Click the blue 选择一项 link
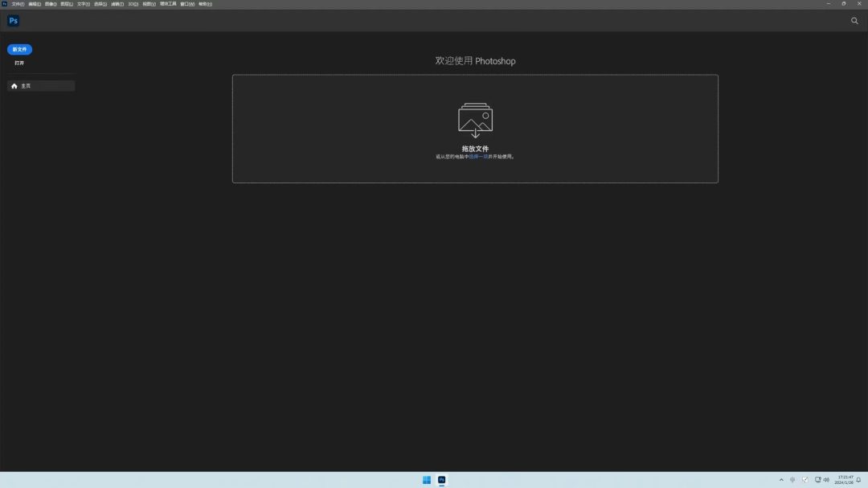Image resolution: width=868 pixels, height=488 pixels. pyautogui.click(x=478, y=157)
